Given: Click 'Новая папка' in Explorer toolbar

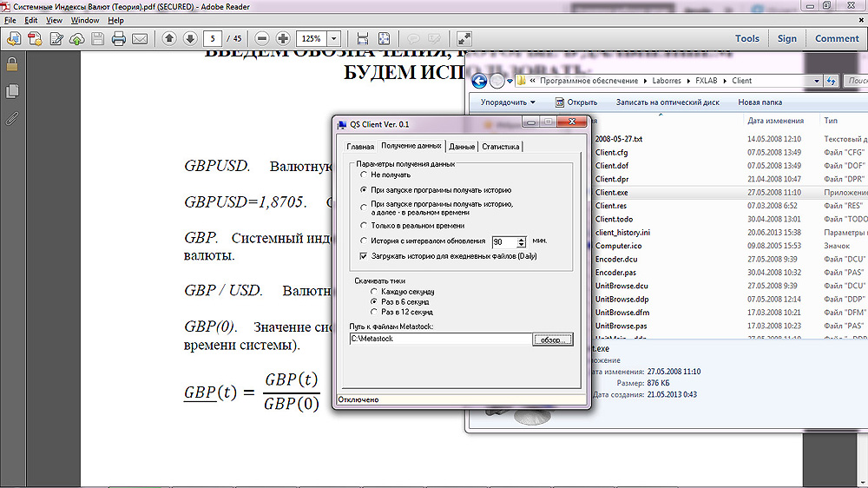Looking at the screenshot, I should coord(759,102).
